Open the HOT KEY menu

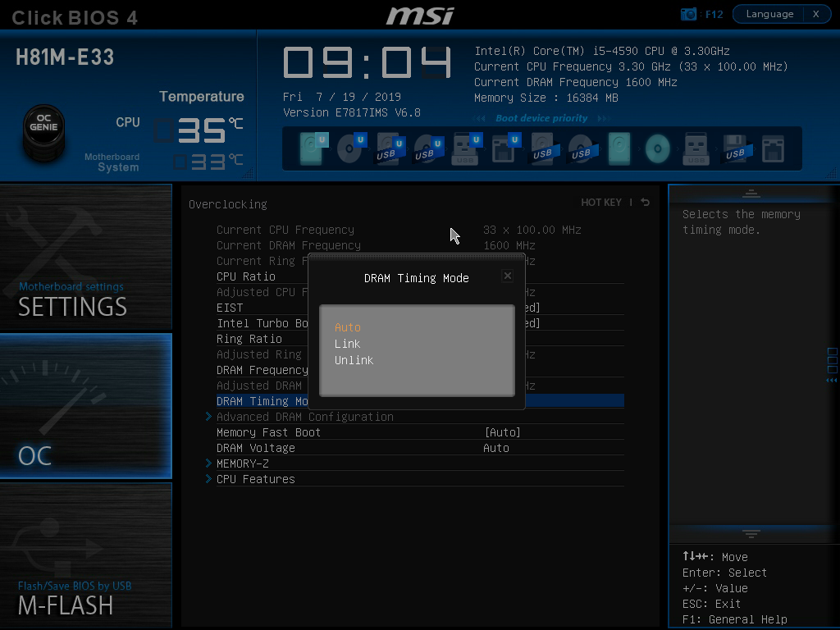[x=601, y=202]
